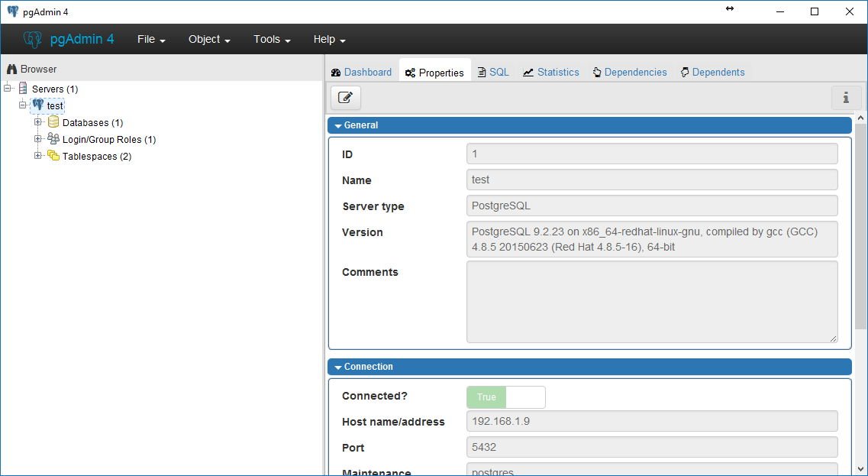
Task: Select Login/Group Roles (1) in the tree
Action: [x=109, y=140]
